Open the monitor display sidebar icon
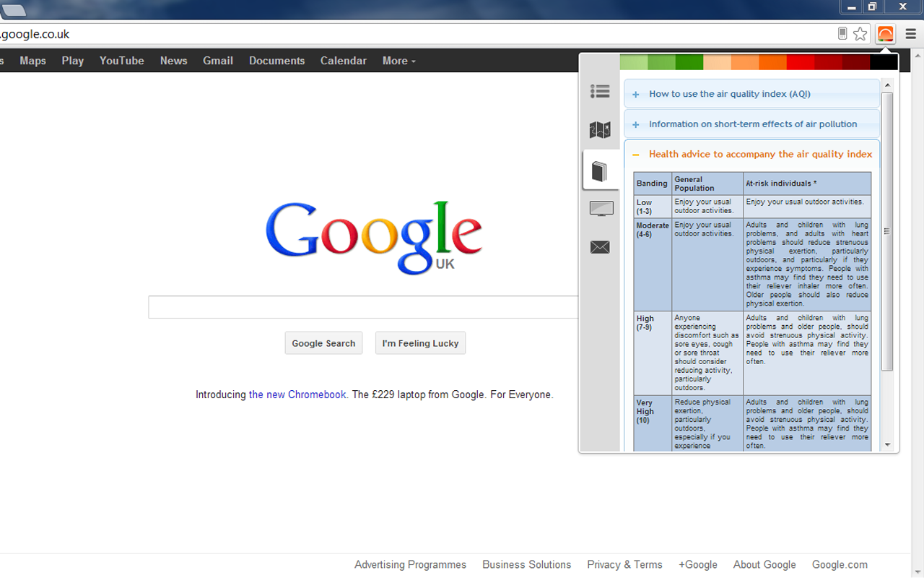The width and height of the screenshot is (924, 578). pos(601,209)
